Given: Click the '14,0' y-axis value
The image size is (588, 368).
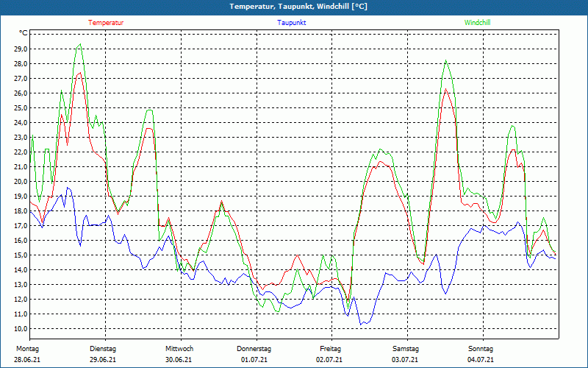Looking at the screenshot, I should click(x=21, y=269).
